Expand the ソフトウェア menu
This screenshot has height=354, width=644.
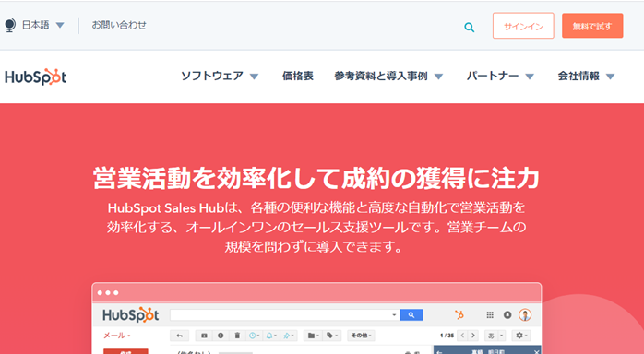(220, 76)
